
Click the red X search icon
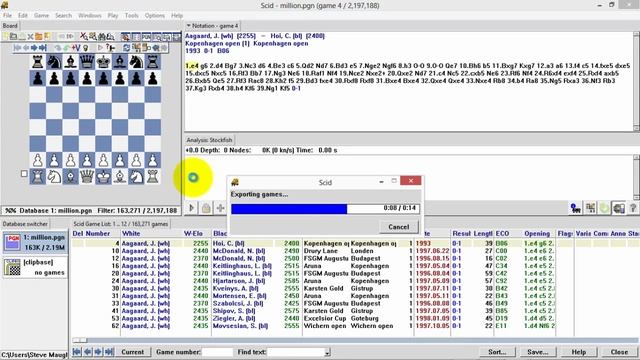coord(84,36)
